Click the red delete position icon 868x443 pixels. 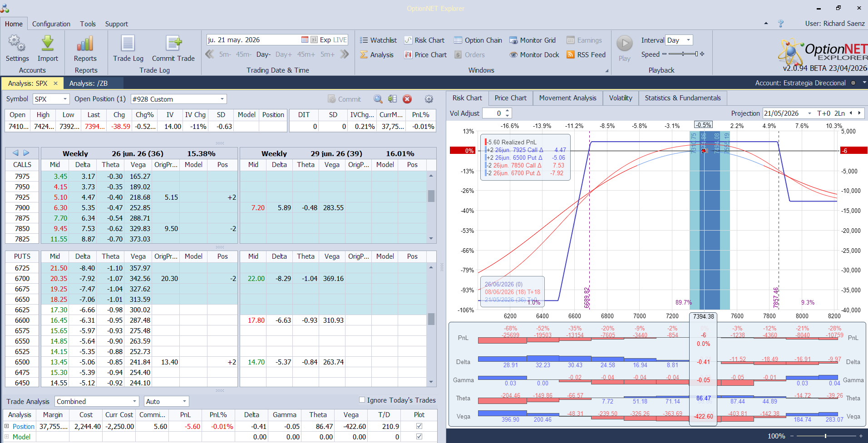407,99
